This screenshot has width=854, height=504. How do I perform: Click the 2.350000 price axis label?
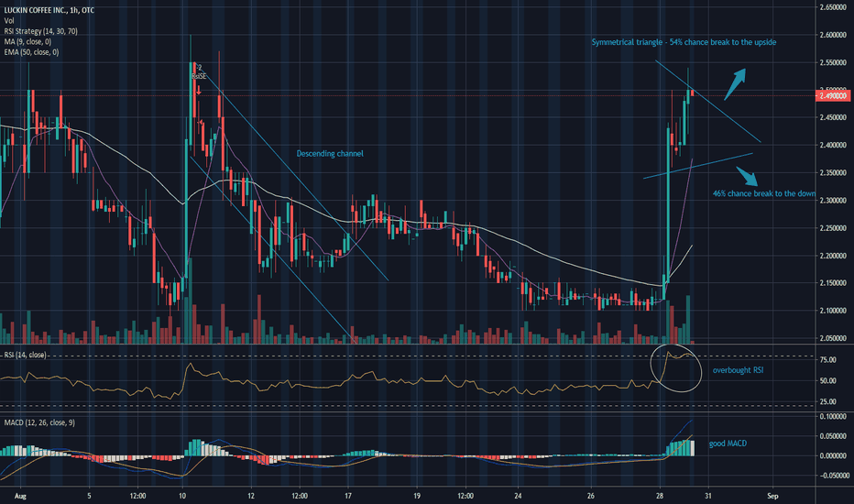[833, 173]
